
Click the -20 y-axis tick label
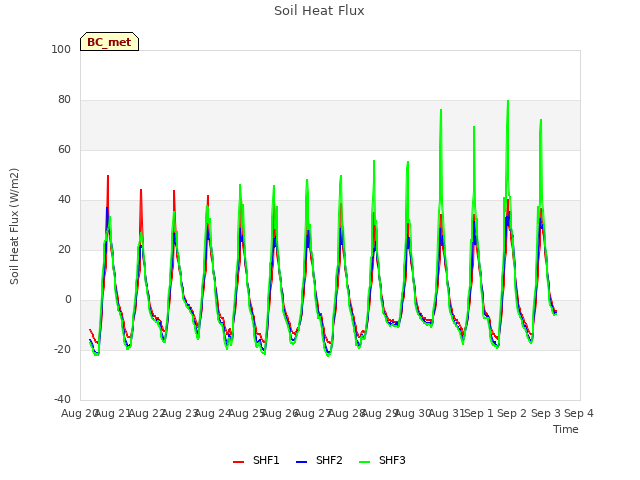pyautogui.click(x=62, y=349)
